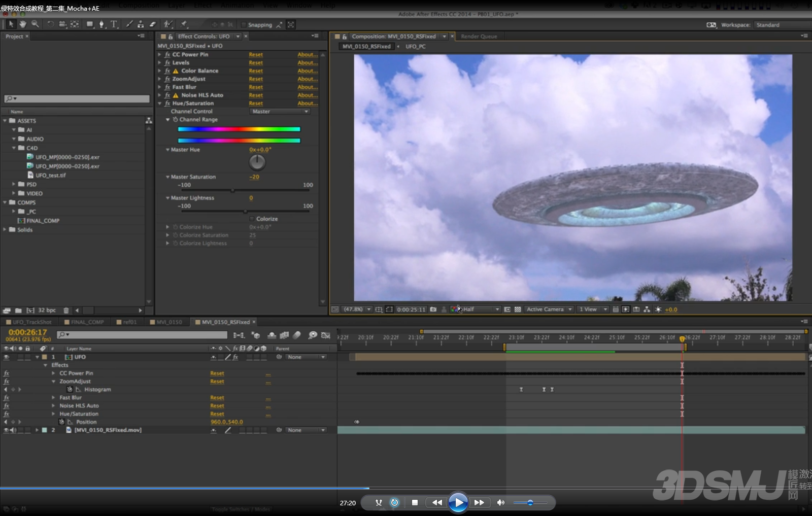Open the Active Camera dropdown
Image resolution: width=812 pixels, height=516 pixels.
click(x=549, y=309)
